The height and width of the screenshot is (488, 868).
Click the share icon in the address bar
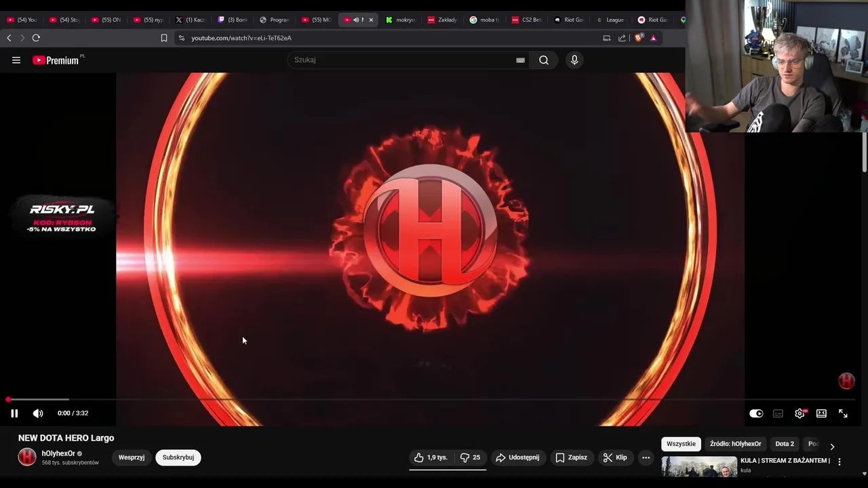(x=622, y=38)
